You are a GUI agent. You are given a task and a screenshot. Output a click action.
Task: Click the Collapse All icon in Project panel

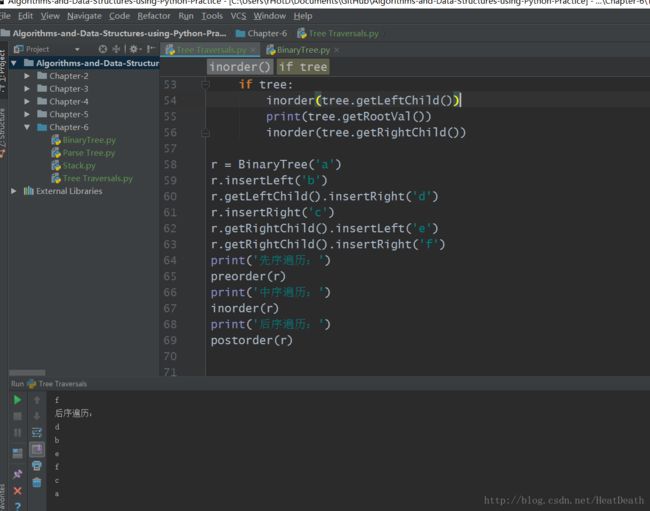(116, 49)
